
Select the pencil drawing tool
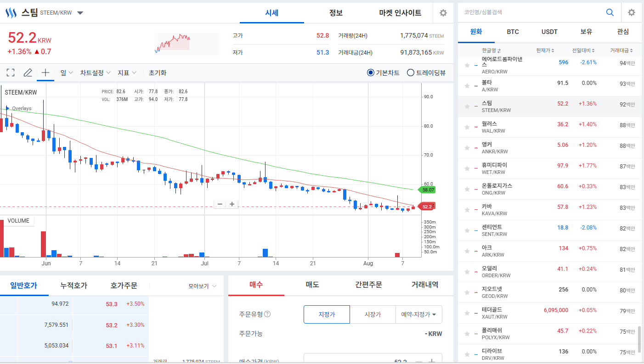[x=28, y=73]
